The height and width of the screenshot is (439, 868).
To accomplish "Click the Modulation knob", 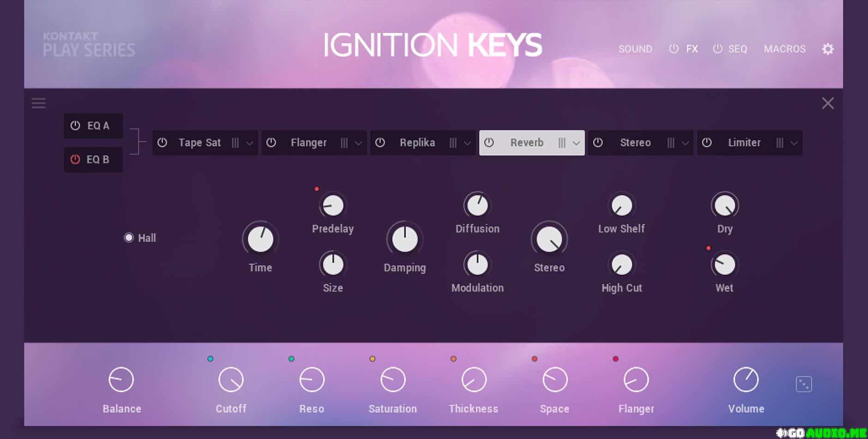I will (477, 264).
